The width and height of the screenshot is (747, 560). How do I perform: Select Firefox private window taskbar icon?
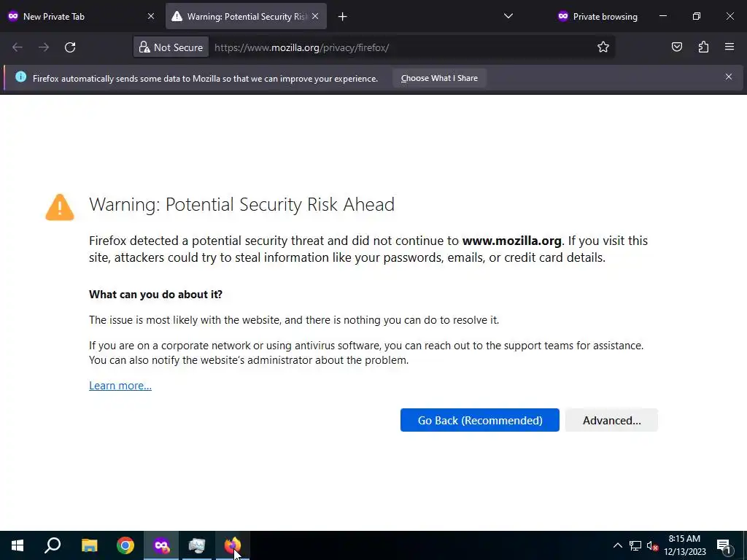(161, 545)
